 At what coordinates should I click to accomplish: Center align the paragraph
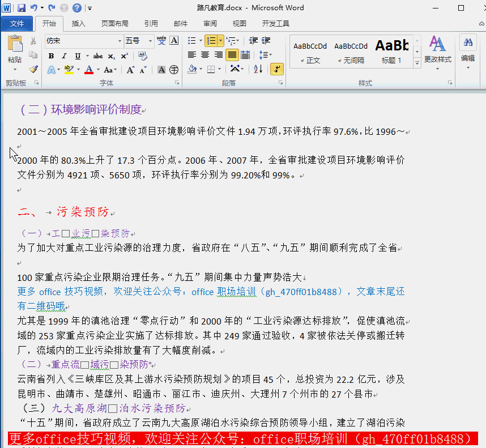tap(204, 55)
